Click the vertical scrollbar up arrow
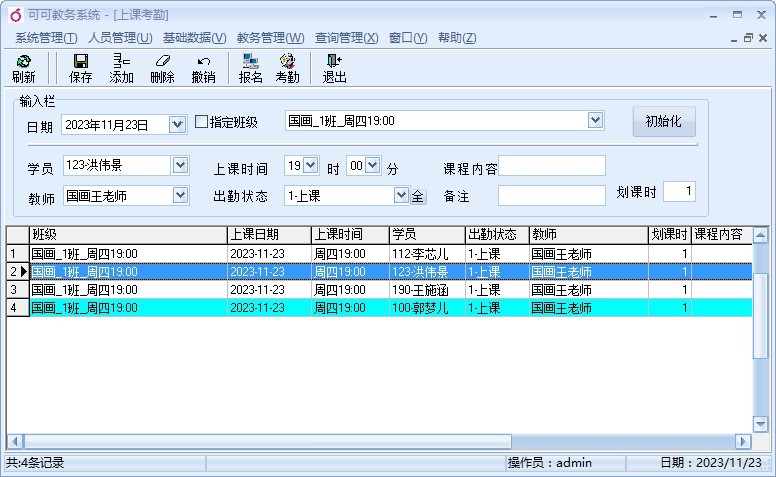 [x=760, y=235]
